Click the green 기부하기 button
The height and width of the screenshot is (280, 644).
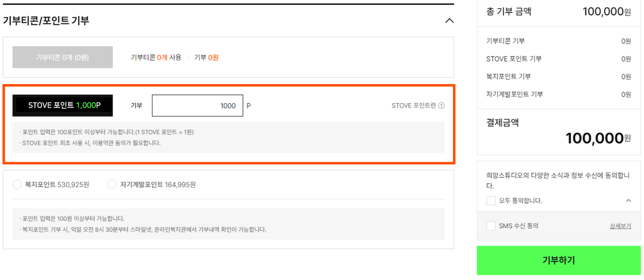click(x=559, y=261)
